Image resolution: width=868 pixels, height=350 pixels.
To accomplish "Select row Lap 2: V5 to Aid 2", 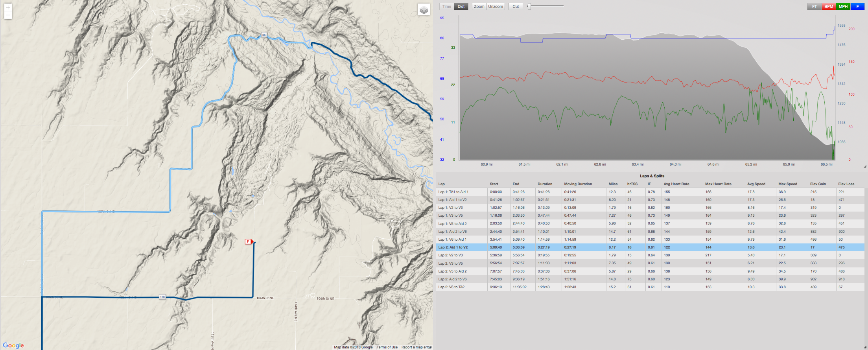I will (650, 271).
